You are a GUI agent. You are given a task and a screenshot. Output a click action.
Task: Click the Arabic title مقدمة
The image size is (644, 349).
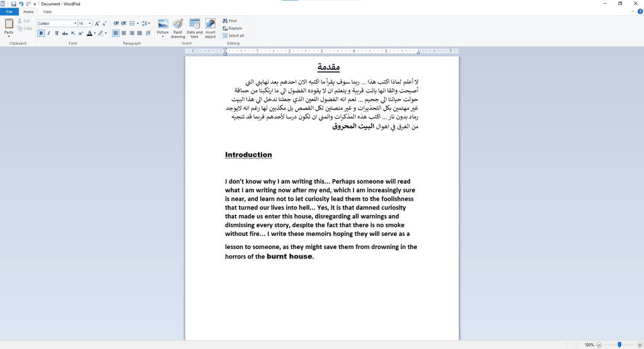point(328,67)
